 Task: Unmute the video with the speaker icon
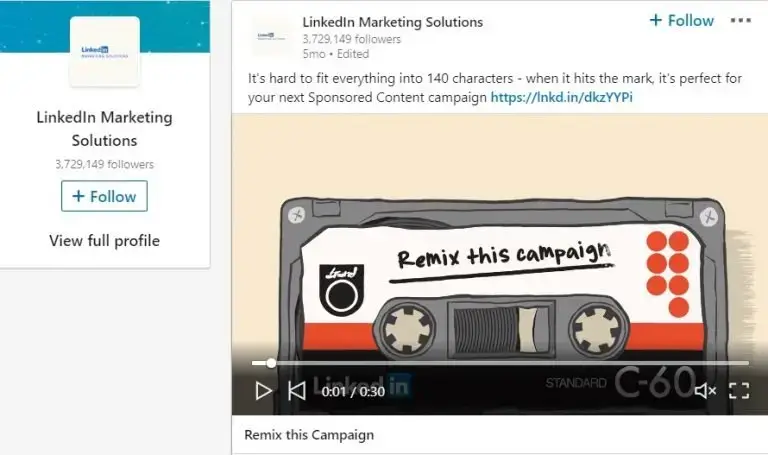(705, 391)
